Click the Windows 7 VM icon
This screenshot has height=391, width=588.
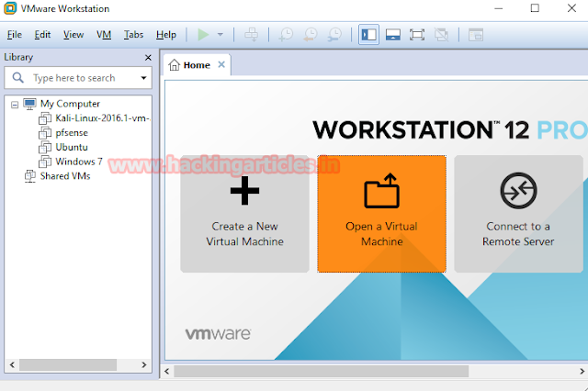point(45,162)
